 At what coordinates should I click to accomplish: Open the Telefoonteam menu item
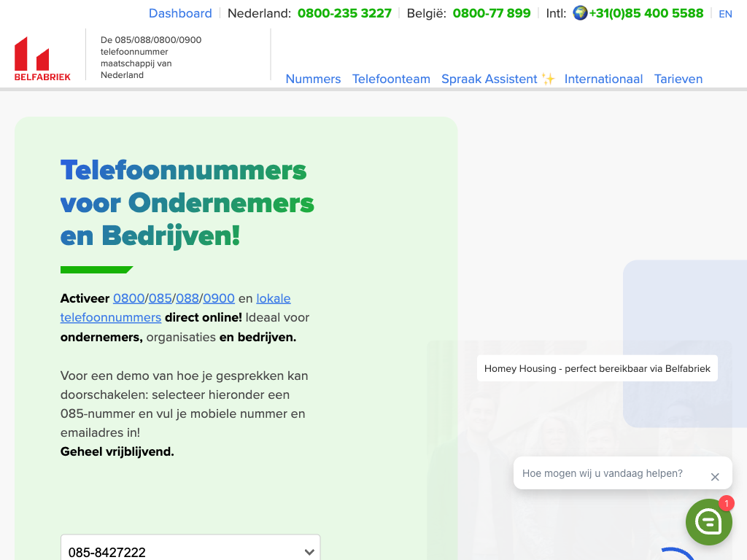coord(391,79)
